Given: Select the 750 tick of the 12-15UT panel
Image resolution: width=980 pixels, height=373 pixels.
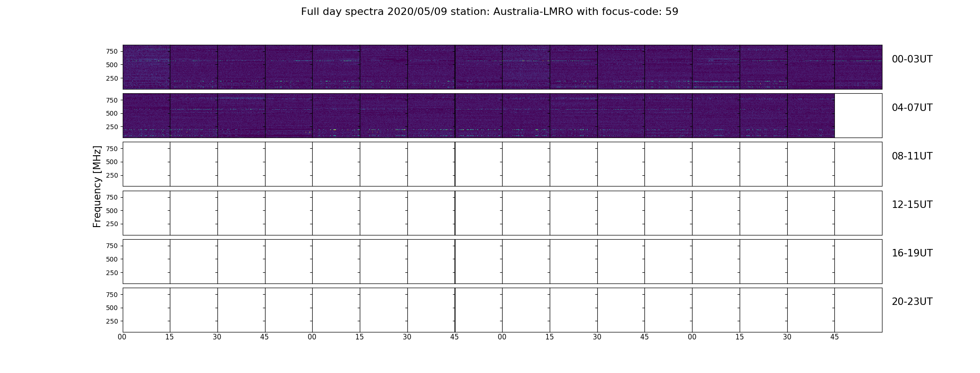Looking at the screenshot, I should pyautogui.click(x=112, y=197).
